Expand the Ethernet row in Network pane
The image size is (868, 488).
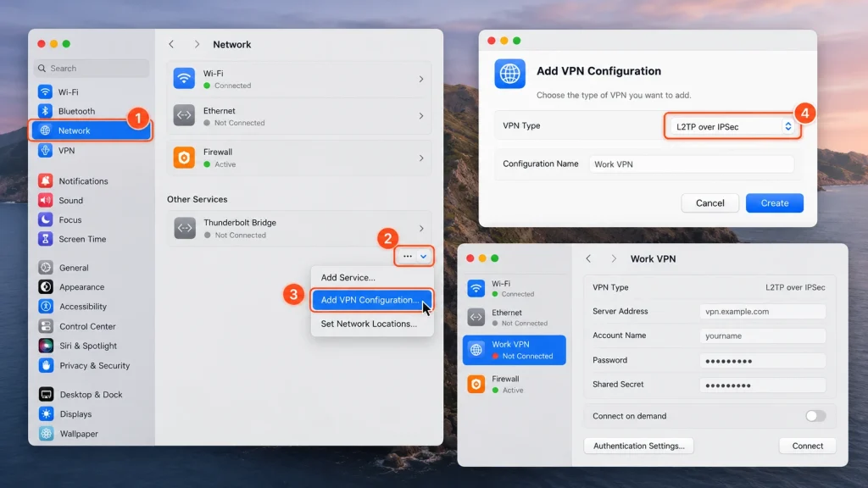[299, 116]
